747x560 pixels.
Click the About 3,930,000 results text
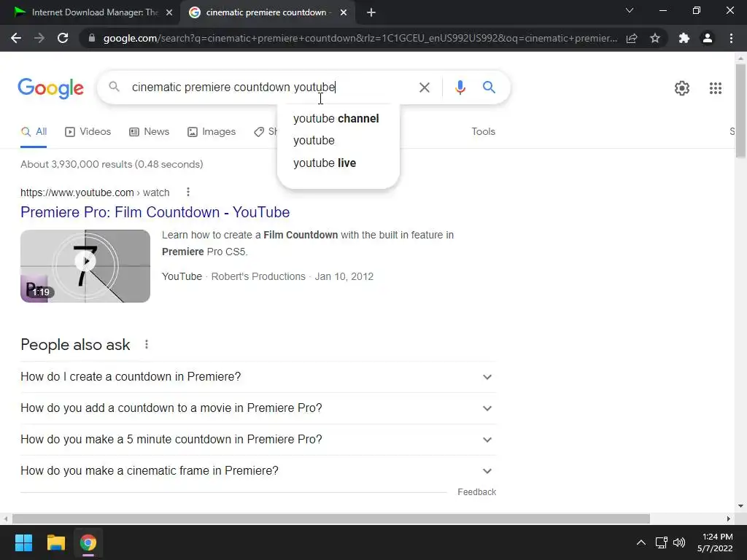point(112,164)
